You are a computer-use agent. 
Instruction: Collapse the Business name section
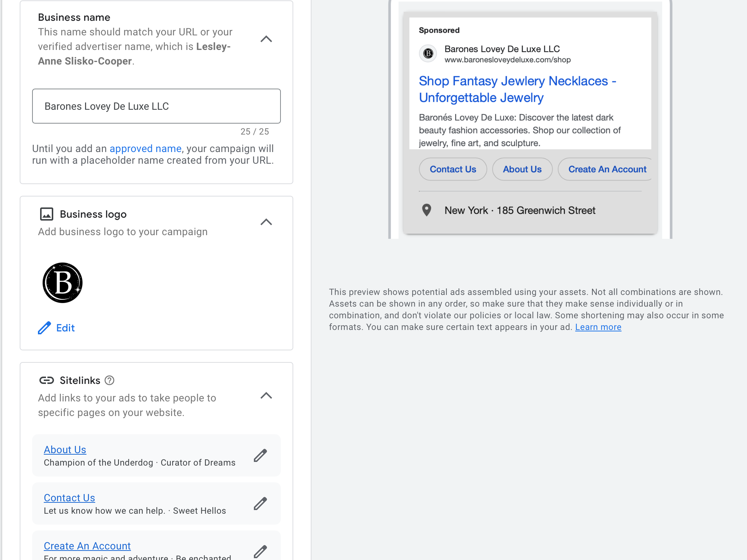(266, 39)
